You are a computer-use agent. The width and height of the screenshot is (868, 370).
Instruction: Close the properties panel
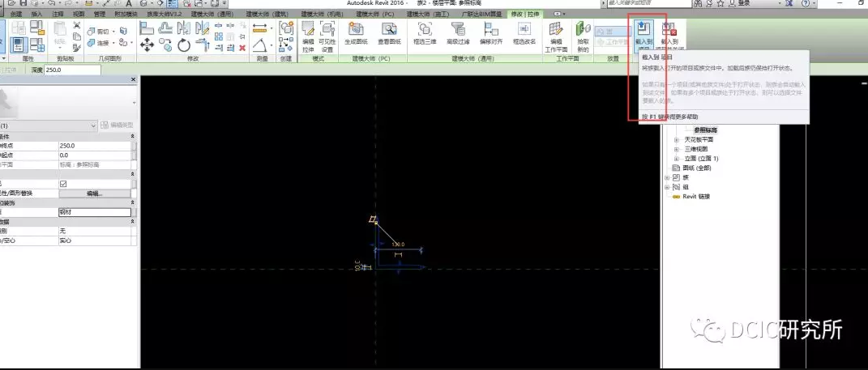[x=133, y=79]
